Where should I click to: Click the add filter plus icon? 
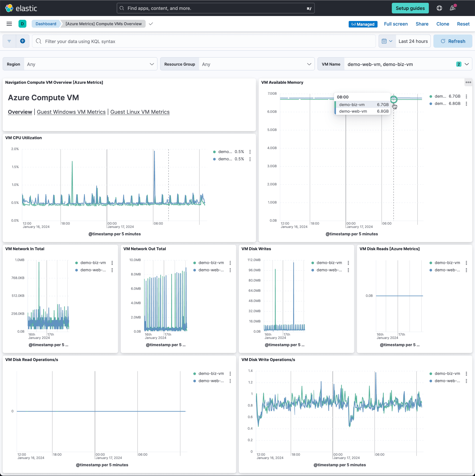click(x=23, y=41)
